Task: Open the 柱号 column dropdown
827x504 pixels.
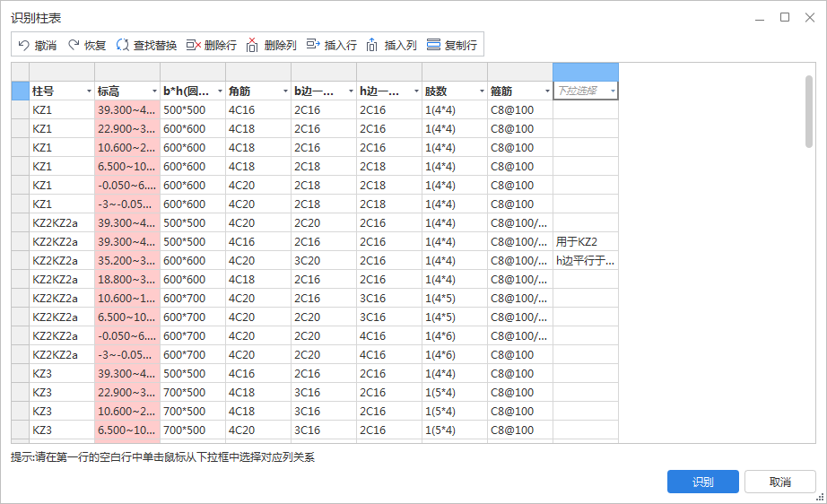Action: pos(89,91)
